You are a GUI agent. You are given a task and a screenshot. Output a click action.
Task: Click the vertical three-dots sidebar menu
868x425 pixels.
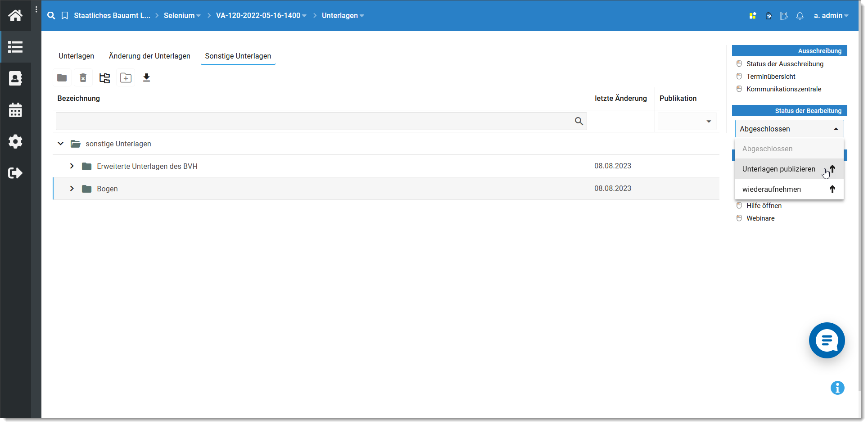tap(36, 9)
